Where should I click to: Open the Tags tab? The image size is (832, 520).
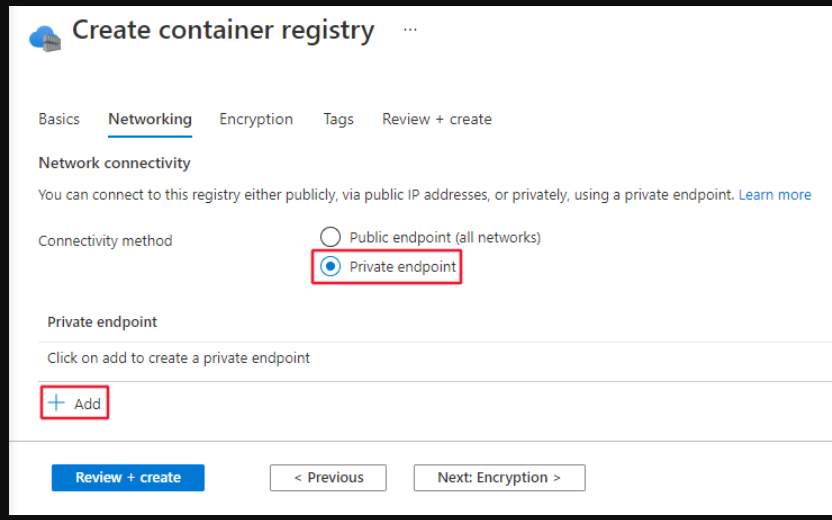tap(339, 119)
